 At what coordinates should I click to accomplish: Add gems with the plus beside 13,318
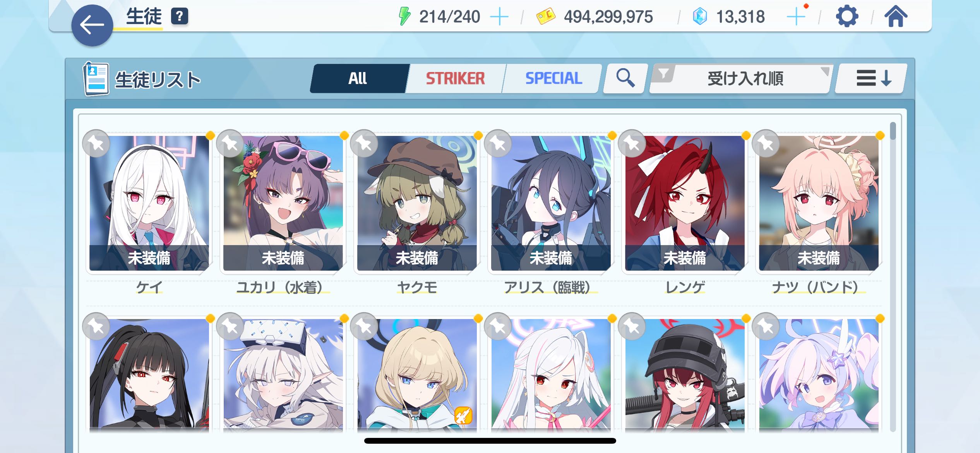[796, 17]
